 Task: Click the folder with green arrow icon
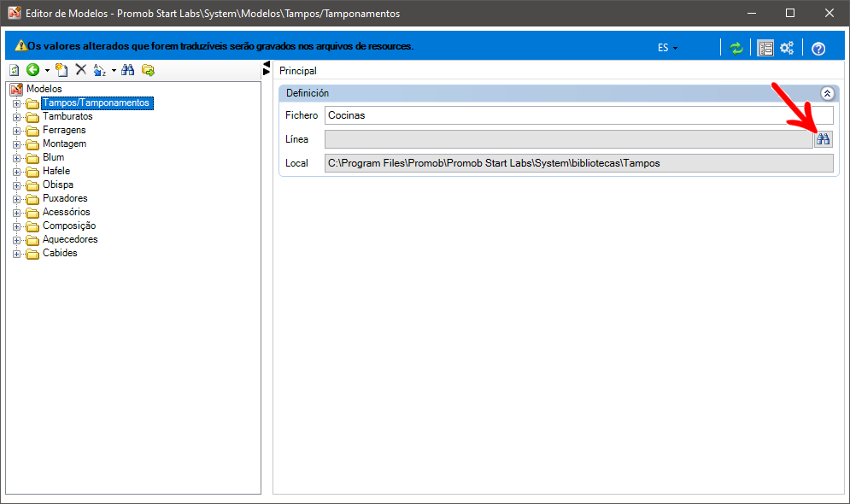148,70
